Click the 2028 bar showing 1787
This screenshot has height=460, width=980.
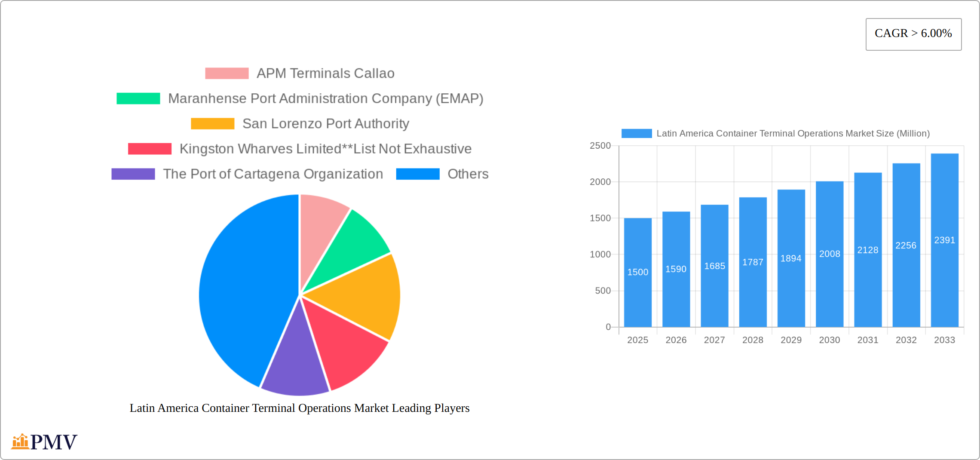point(753,262)
